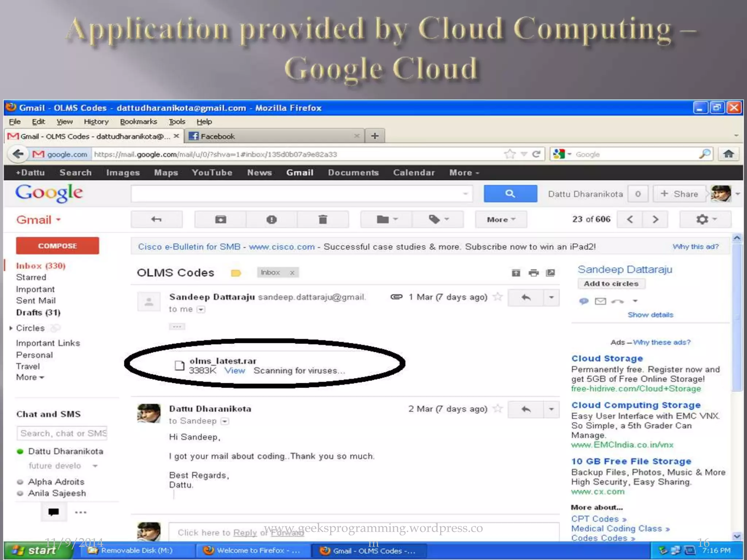
Task: Open the Labels dropdown
Action: (x=438, y=219)
